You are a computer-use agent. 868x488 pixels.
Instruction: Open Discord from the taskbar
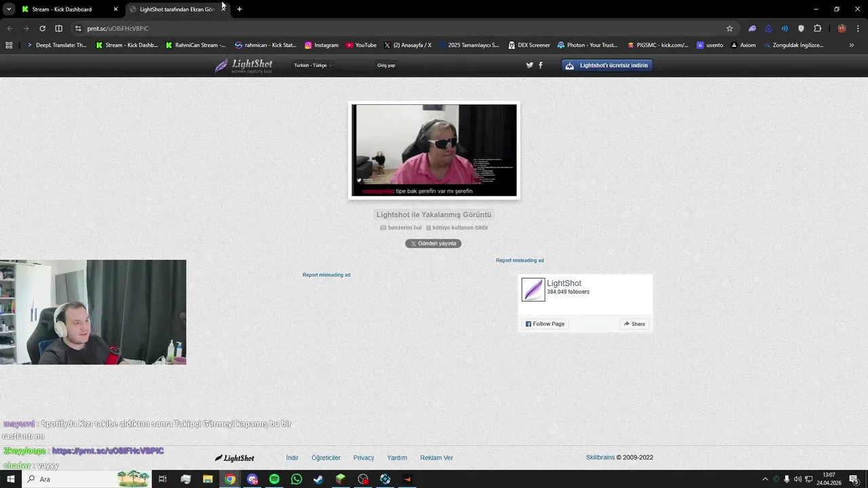coord(252,479)
